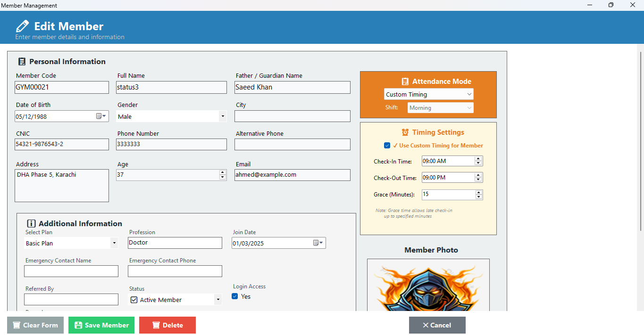Click the Date of Birth date text
This screenshot has width=644, height=335.
pyautogui.click(x=31, y=116)
